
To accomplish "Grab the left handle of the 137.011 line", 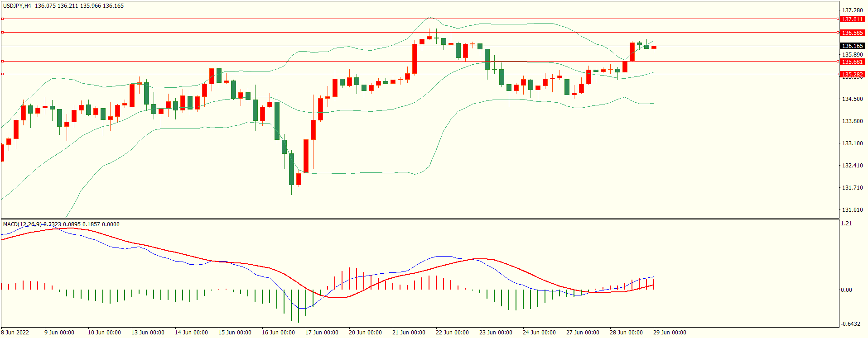I will click(x=2, y=19).
